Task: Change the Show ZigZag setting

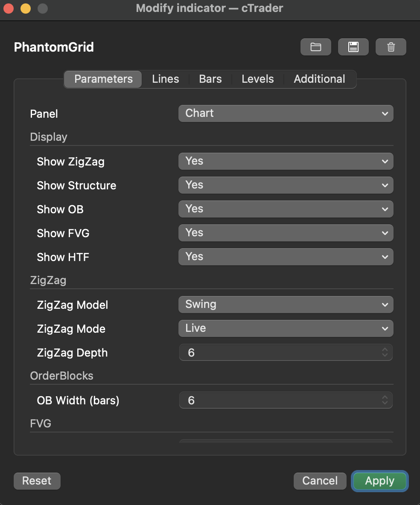Action: point(286,161)
